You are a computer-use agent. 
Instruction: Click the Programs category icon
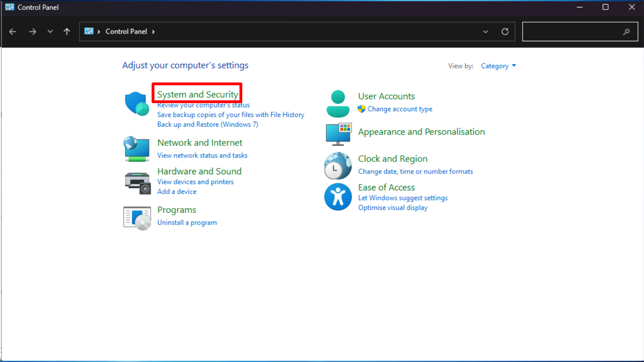(x=137, y=217)
